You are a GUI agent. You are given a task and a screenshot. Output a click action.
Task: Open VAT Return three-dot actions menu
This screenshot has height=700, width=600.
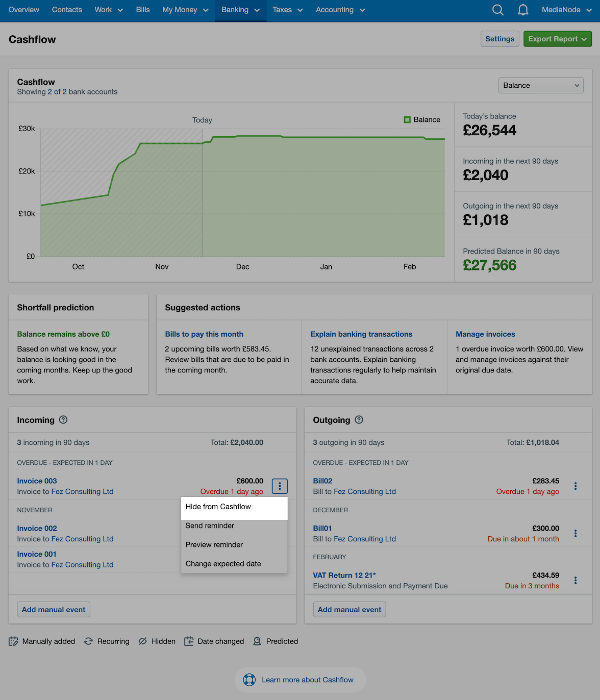click(x=576, y=581)
